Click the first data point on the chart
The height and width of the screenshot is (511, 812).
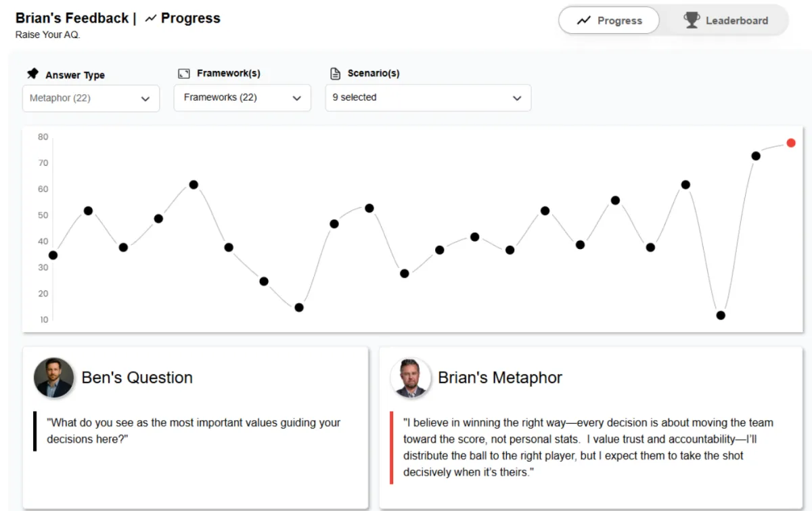(x=53, y=255)
